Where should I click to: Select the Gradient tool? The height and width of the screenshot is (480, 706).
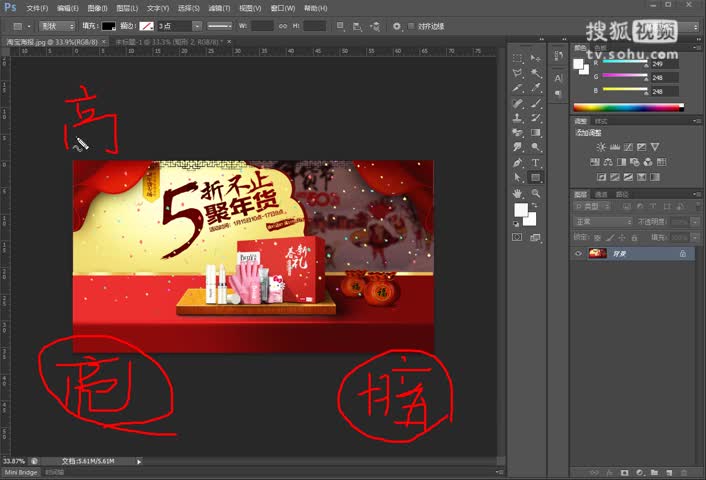[x=535, y=132]
